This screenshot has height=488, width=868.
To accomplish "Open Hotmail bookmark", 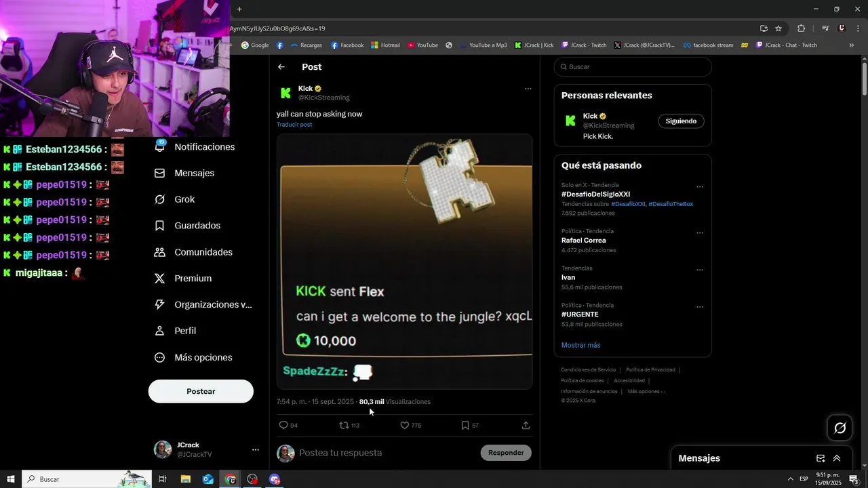I will (385, 45).
